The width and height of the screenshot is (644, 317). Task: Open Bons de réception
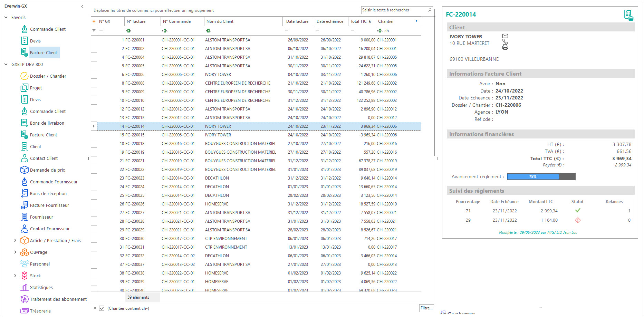pyautogui.click(x=48, y=194)
